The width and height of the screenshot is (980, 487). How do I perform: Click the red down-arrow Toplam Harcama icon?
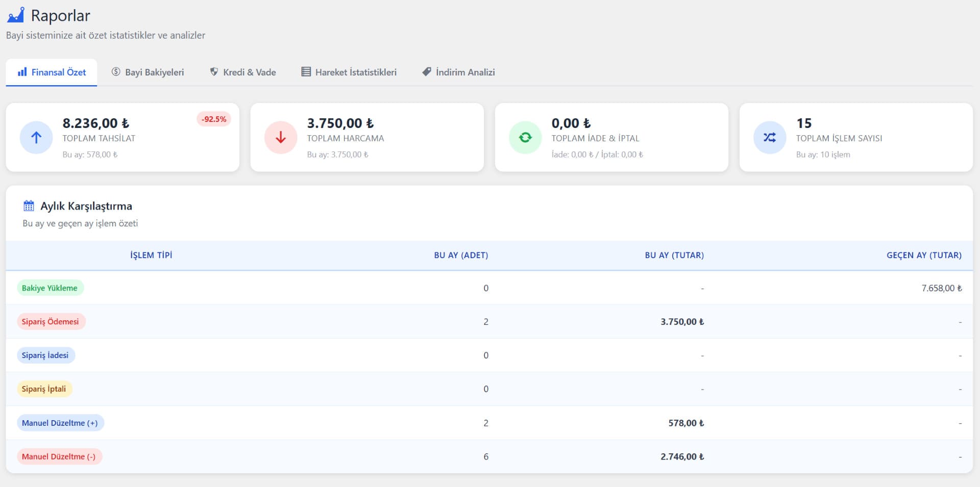[281, 137]
